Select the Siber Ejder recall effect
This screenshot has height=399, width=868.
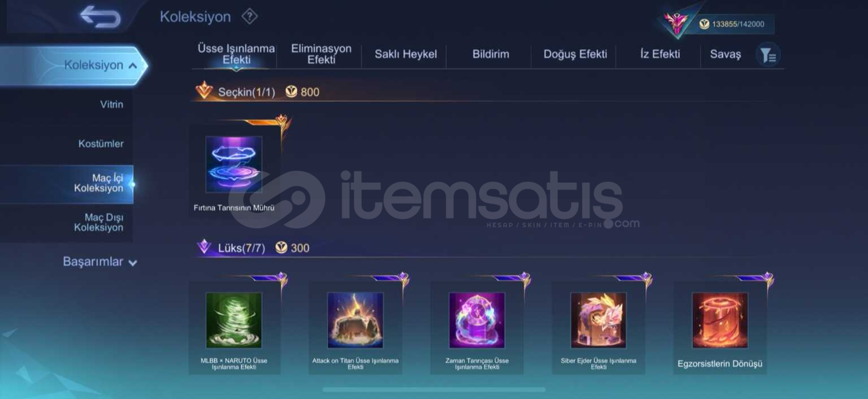pos(598,320)
